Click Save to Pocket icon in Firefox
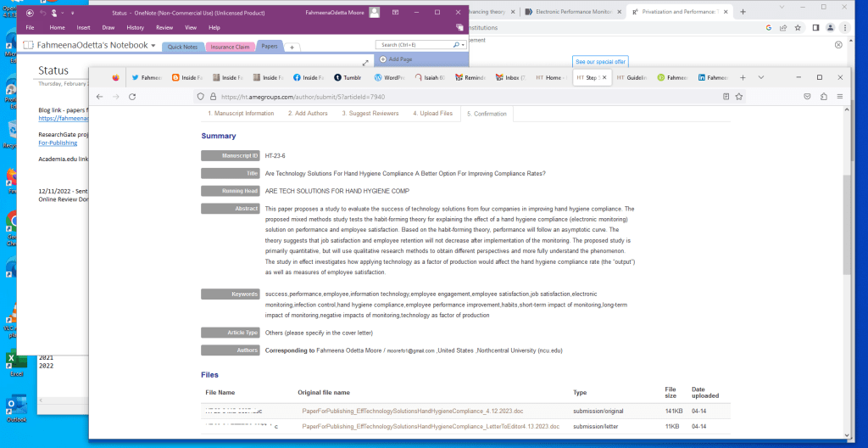Screen dimensions: 868x448 pos(808,97)
